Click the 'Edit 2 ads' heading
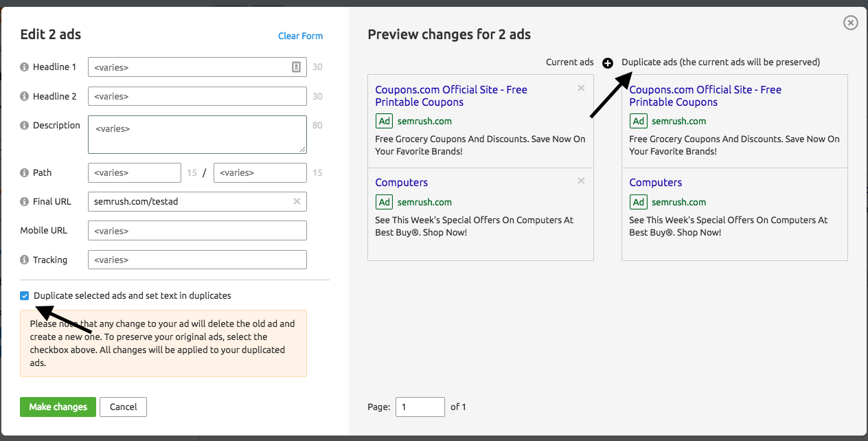This screenshot has height=441, width=868. (x=51, y=34)
